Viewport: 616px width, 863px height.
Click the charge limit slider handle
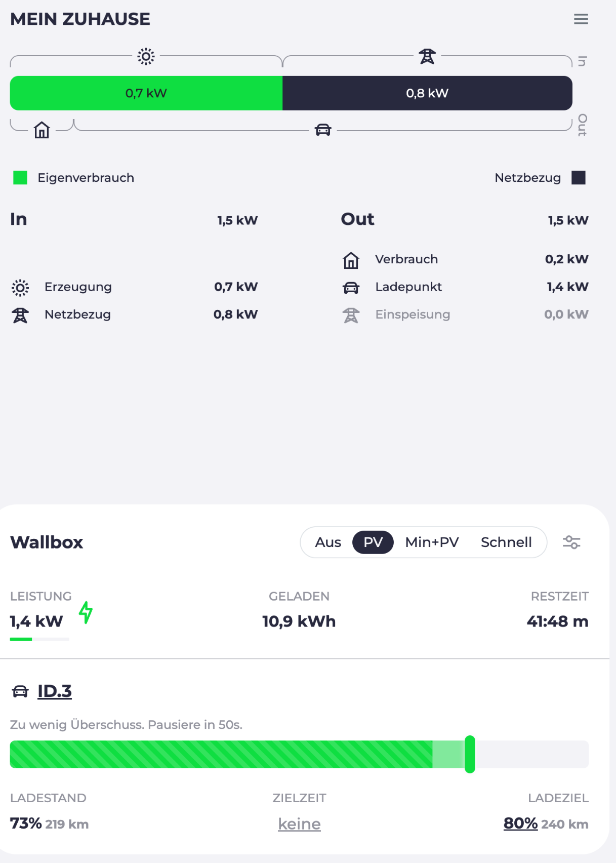pyautogui.click(x=470, y=754)
